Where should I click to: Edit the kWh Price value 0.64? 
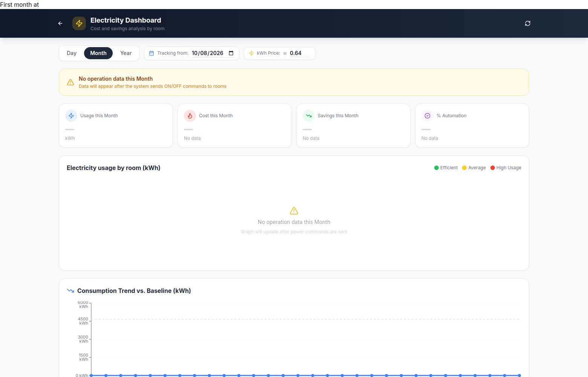click(x=300, y=53)
